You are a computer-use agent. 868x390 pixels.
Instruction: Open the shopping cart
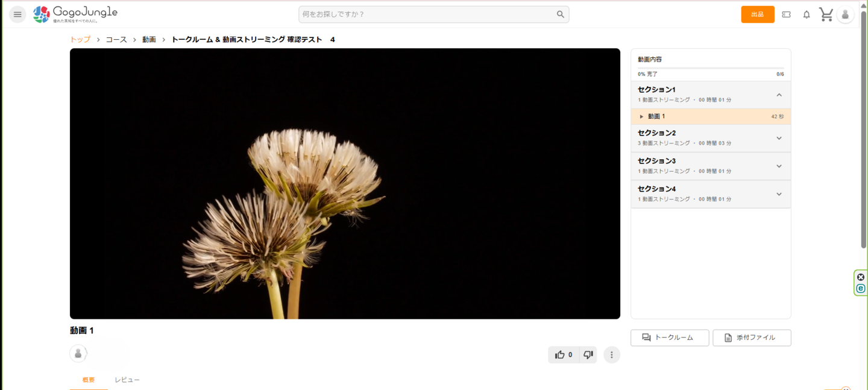tap(826, 14)
